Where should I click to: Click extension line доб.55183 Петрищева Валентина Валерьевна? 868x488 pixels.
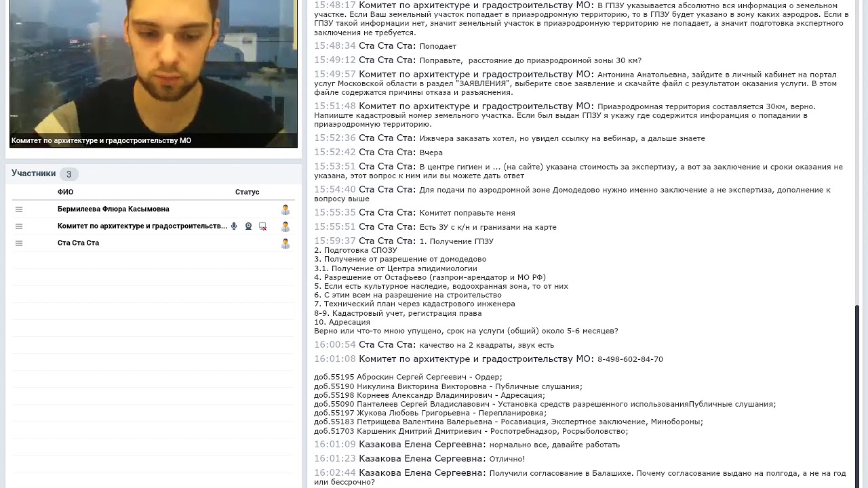[509, 422]
